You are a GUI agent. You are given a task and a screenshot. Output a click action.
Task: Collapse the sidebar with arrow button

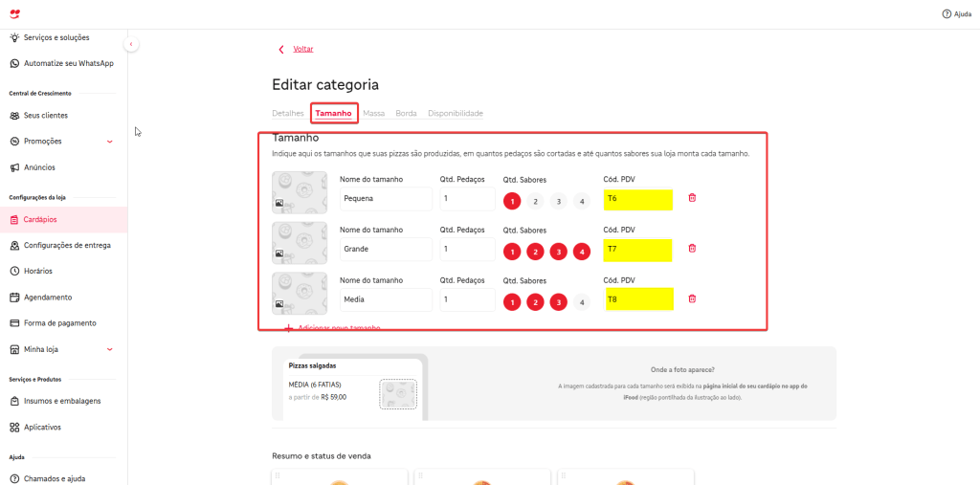coord(131,45)
